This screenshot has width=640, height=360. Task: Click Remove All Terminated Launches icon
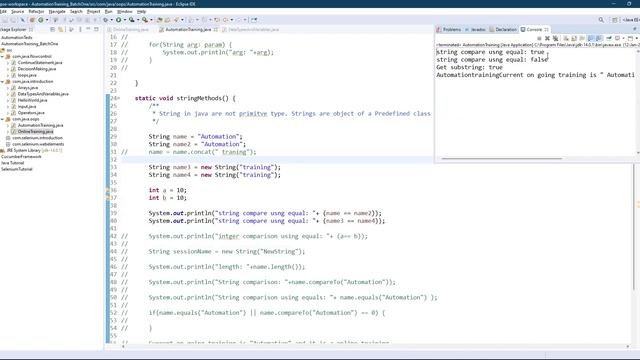[556, 38]
